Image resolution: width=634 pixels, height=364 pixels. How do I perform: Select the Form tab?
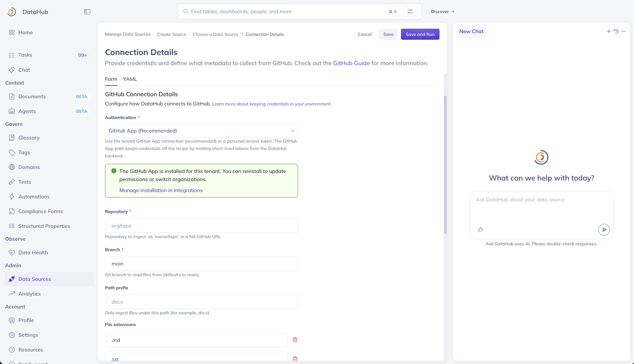[x=111, y=79]
